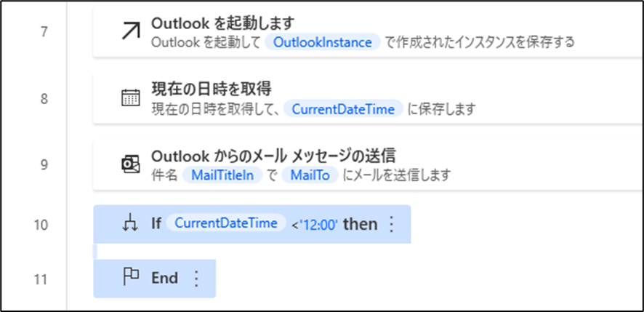Image resolution: width=644 pixels, height=312 pixels.
Task: Click the MailTo variable chip
Action: pos(310,175)
